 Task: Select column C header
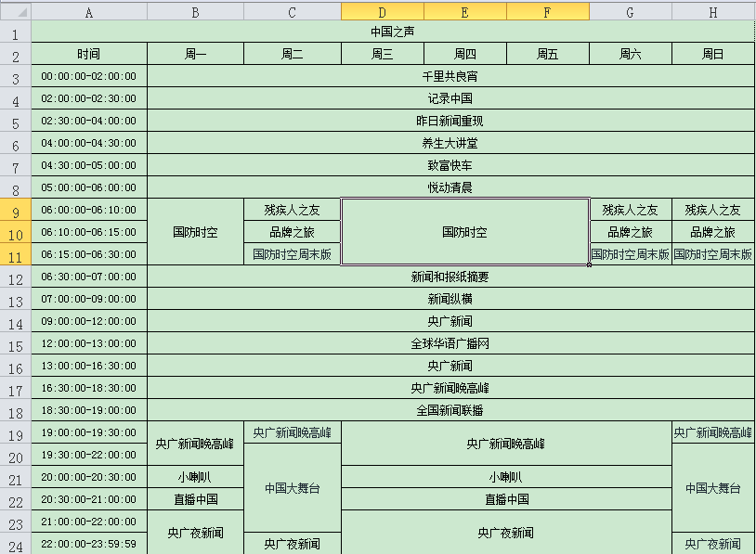293,11
